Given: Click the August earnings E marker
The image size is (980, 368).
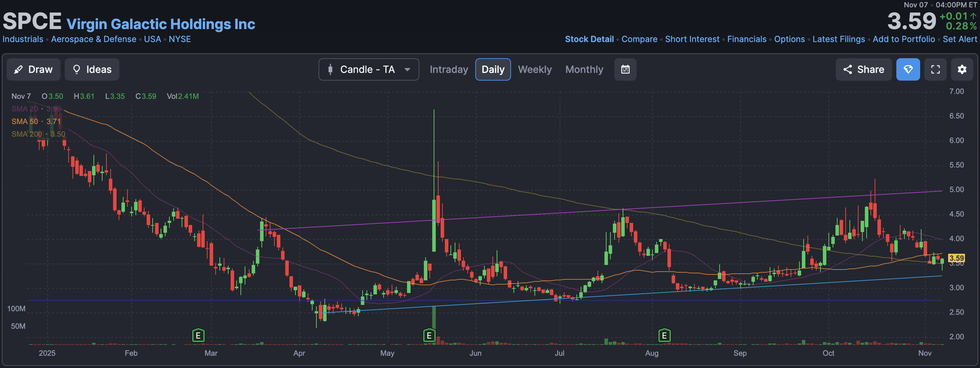Looking at the screenshot, I should 664,336.
